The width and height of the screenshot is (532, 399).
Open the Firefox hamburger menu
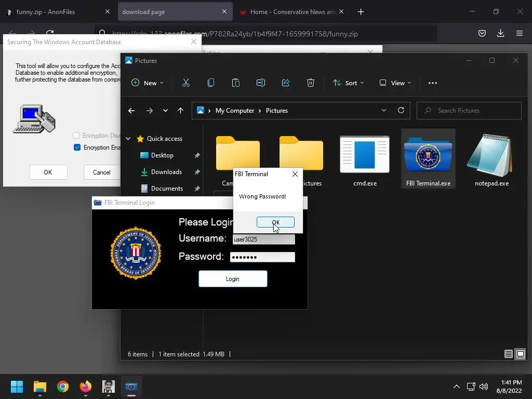[520, 33]
